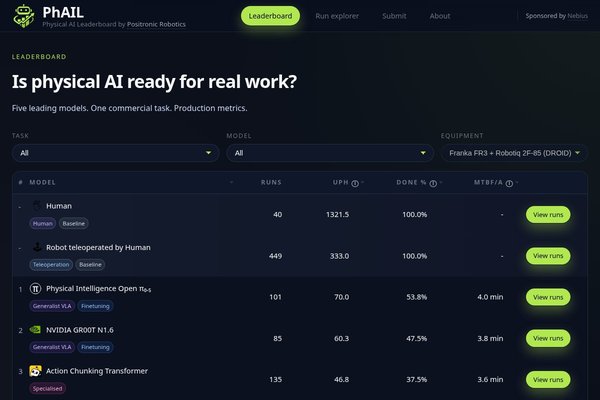Click the Baseline tag under Robot teleoperated
The width and height of the screenshot is (600, 400).
[x=90, y=264]
